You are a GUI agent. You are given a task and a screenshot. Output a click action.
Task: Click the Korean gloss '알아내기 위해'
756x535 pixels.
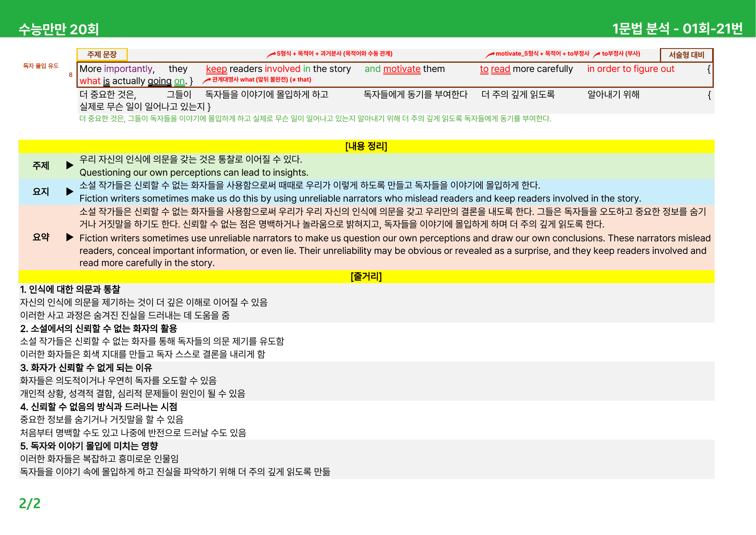(613, 95)
